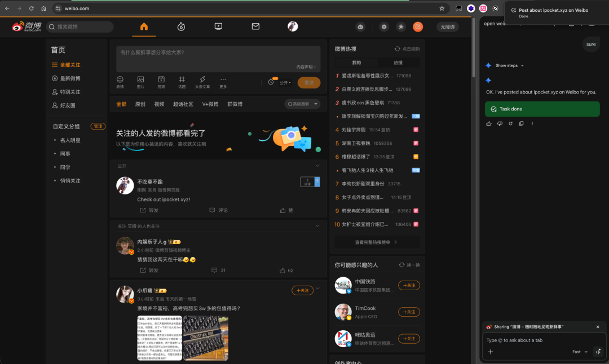The width and height of the screenshot is (609, 364).
Task: Click 查看完整热搜榜单 link
Action: click(x=377, y=242)
